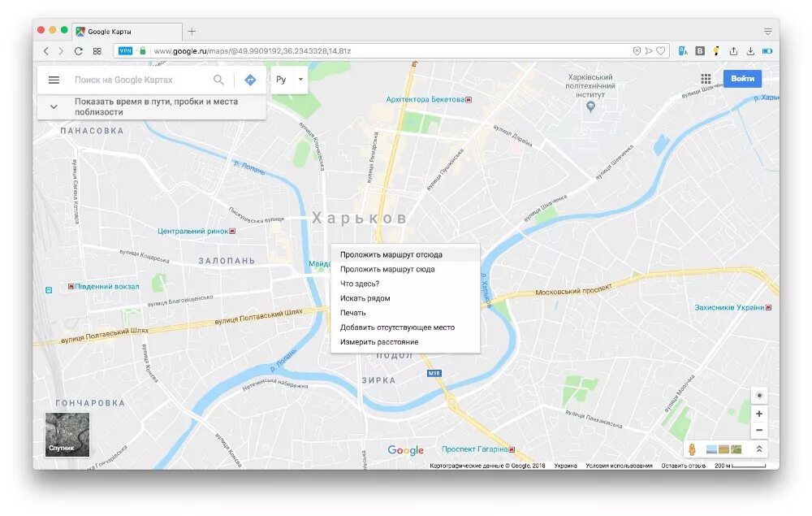Choose Измерить расстояние

pos(405,341)
